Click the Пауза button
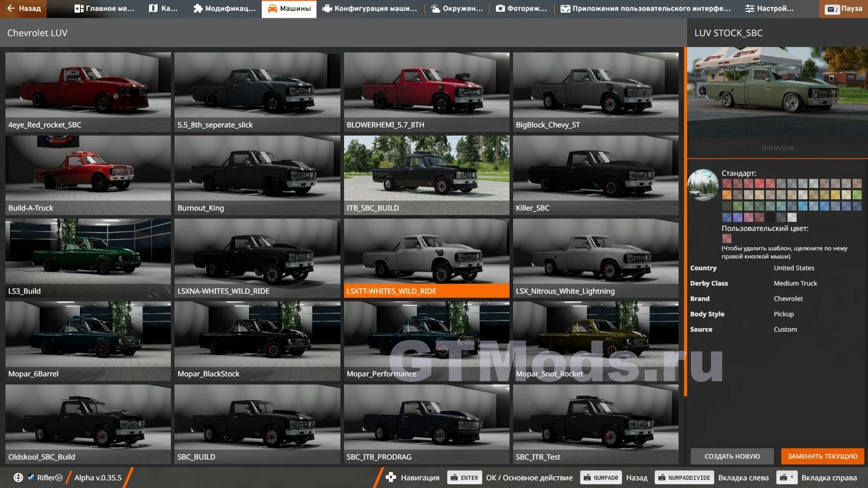The image size is (868, 488). click(x=843, y=9)
